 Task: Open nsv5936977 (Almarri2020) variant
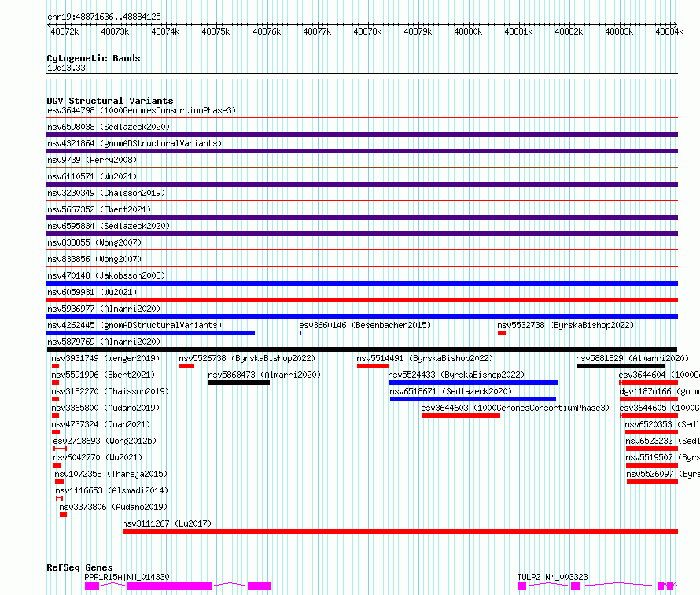coord(104,309)
